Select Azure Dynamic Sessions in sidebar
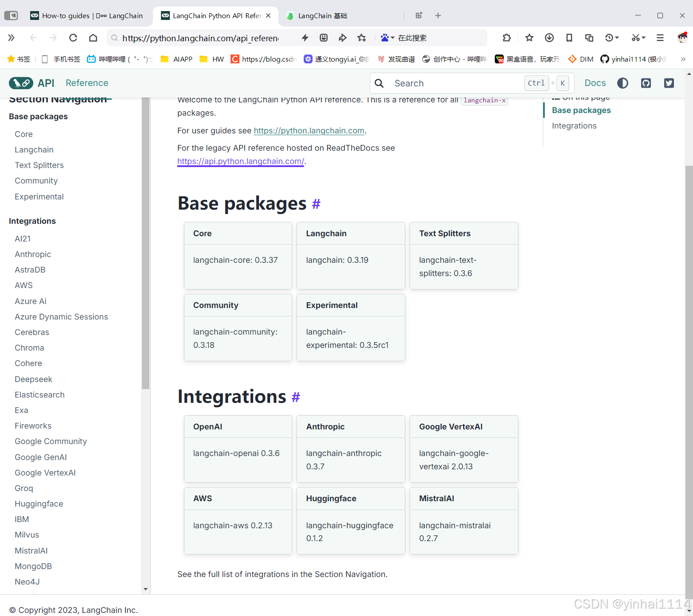This screenshot has width=693, height=616. (61, 317)
